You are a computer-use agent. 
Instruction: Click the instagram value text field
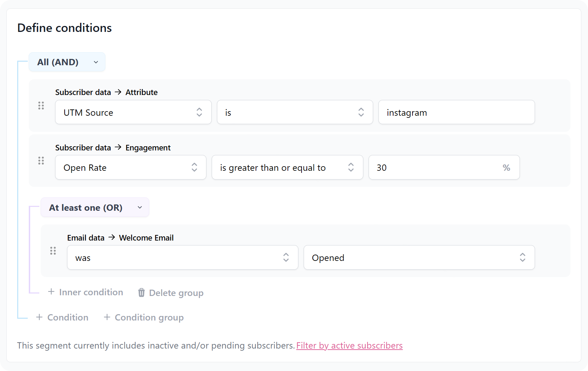click(x=456, y=112)
